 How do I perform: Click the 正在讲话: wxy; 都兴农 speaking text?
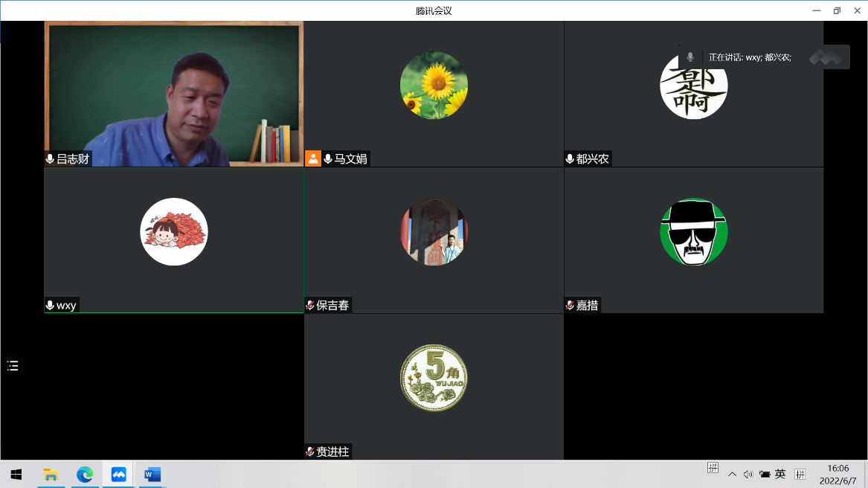(x=750, y=57)
